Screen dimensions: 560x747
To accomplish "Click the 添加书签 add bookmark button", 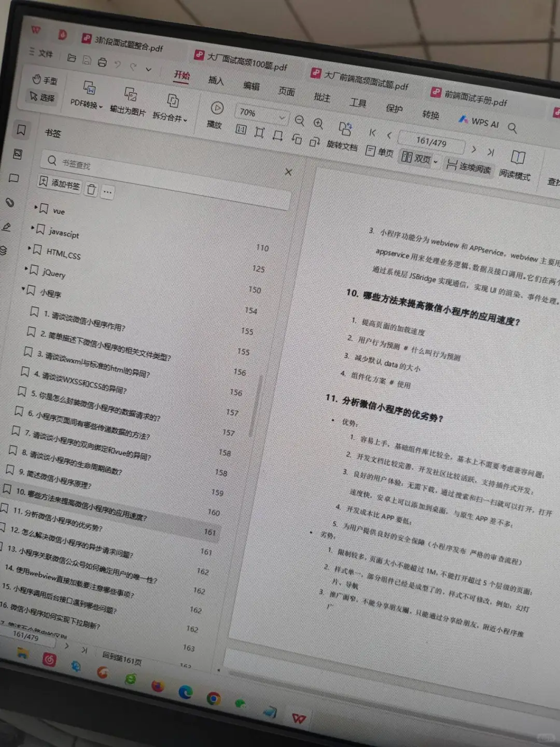I will click(58, 185).
